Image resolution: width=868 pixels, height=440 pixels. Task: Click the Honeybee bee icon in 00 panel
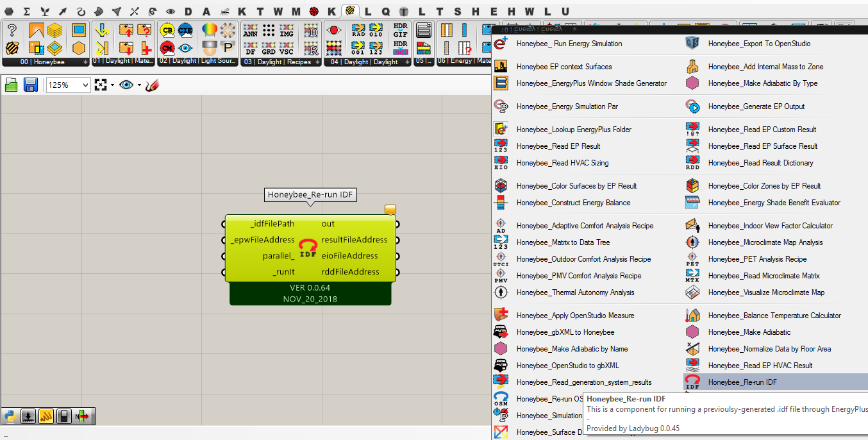point(12,48)
